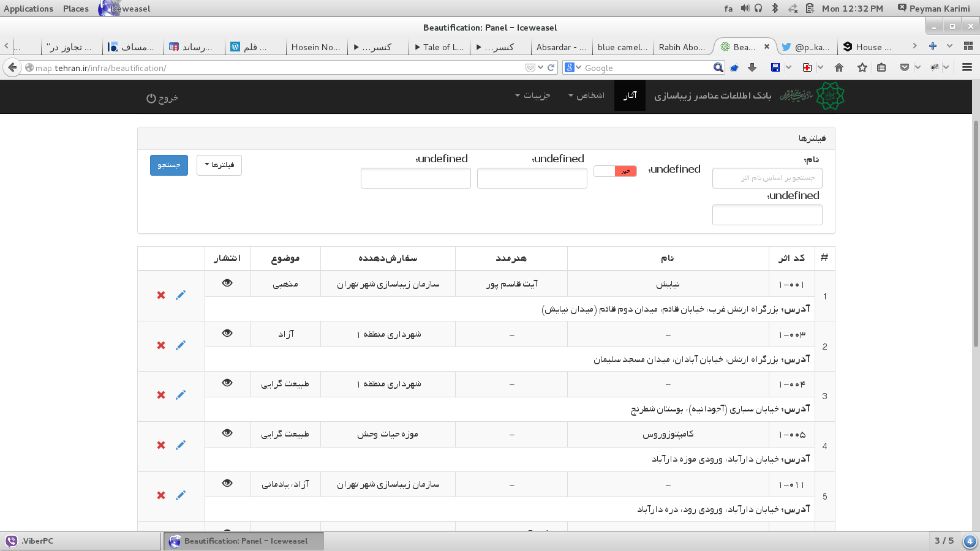This screenshot has width=980, height=551.
Task: Click the workspace switcher 3 / 5
Action: [x=944, y=541]
